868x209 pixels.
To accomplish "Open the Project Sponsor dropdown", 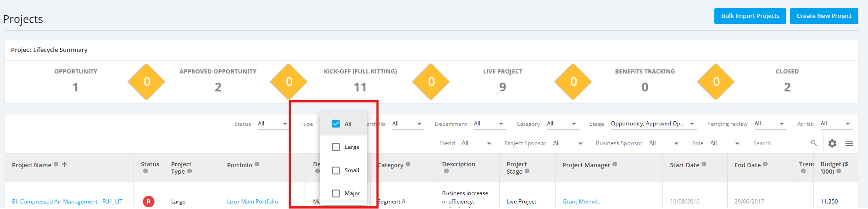I will coord(568,143).
